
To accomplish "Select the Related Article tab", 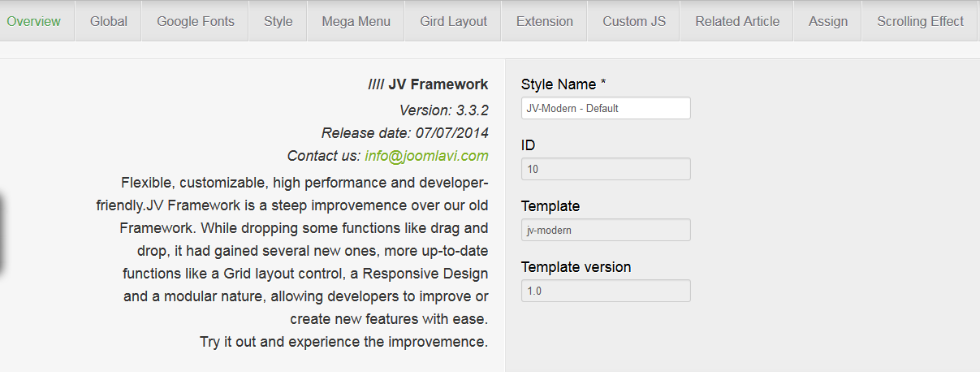I will [737, 21].
